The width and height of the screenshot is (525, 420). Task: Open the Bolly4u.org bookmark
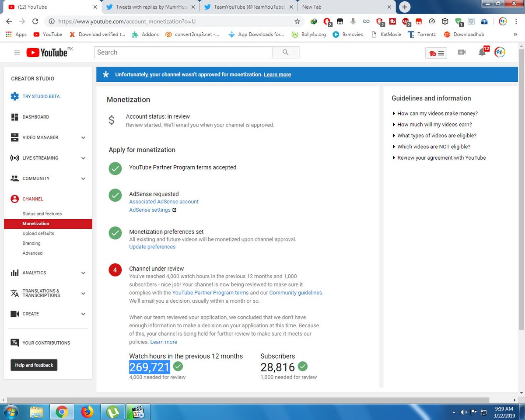[309, 34]
